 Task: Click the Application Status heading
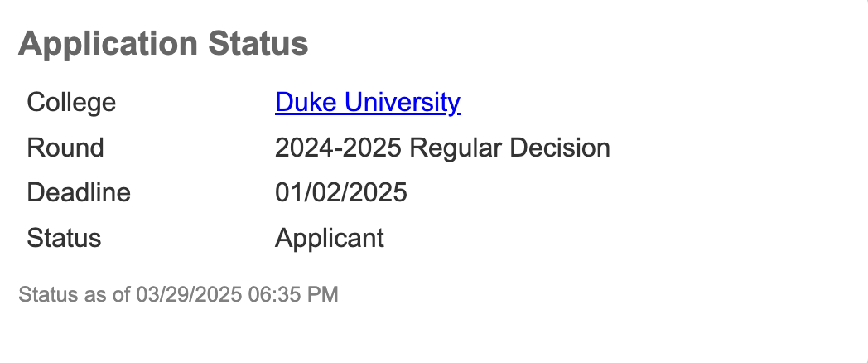coord(163,44)
